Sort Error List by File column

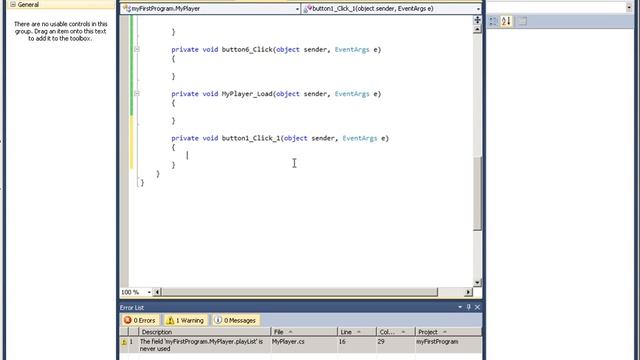coord(304,332)
